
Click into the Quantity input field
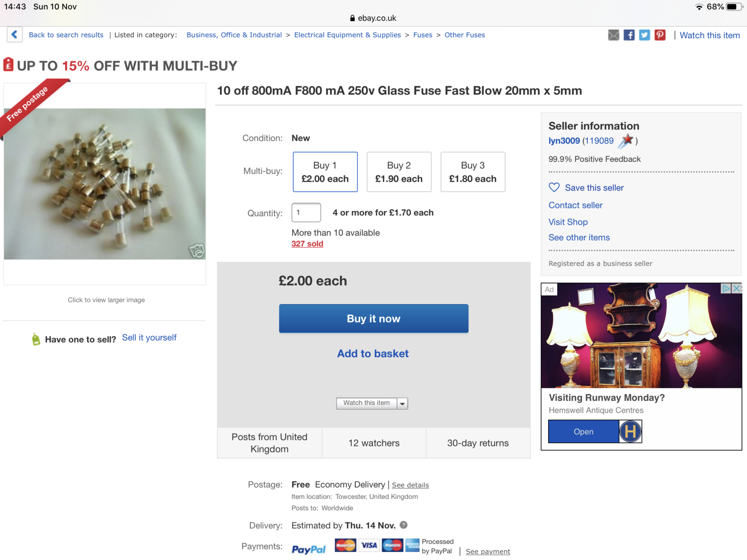point(306,213)
